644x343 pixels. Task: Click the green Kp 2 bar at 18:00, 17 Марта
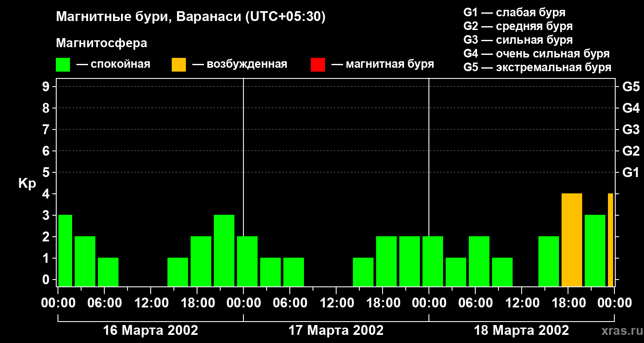tap(386, 261)
